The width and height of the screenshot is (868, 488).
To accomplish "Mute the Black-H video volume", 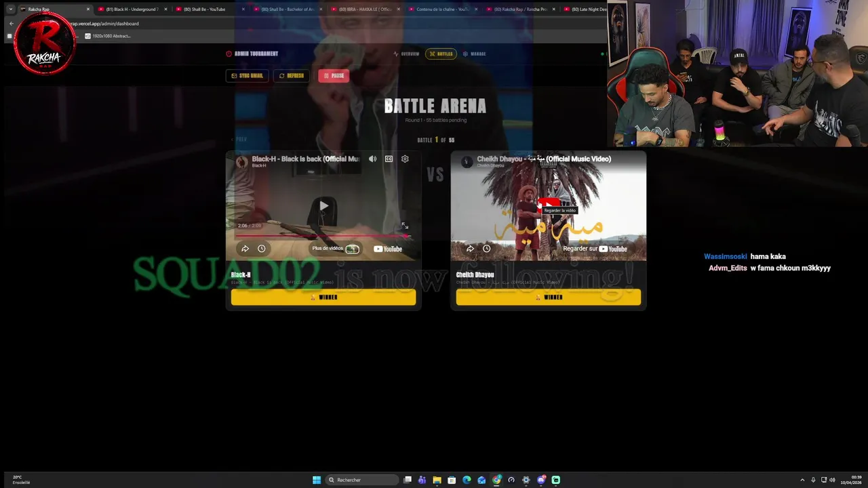I will point(372,159).
